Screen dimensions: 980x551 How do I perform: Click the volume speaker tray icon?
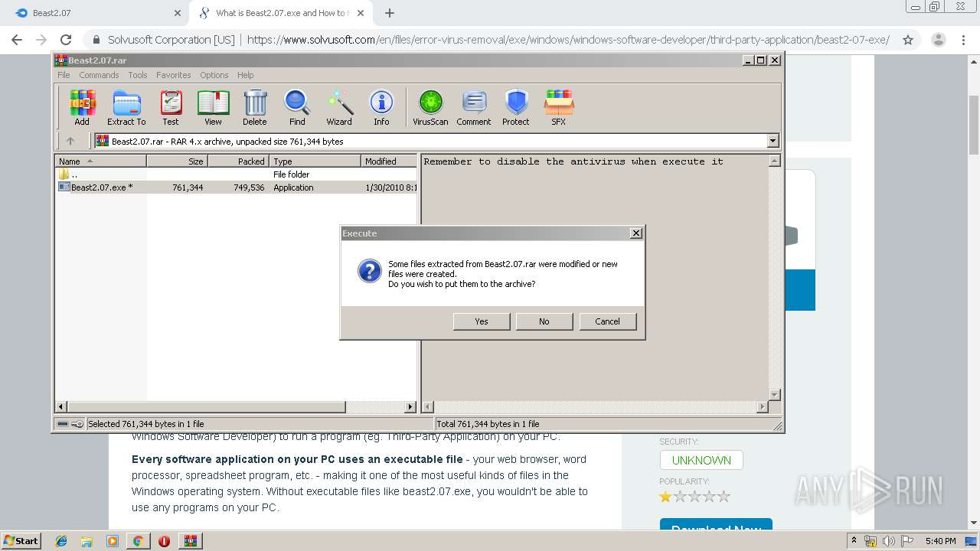pos(888,541)
